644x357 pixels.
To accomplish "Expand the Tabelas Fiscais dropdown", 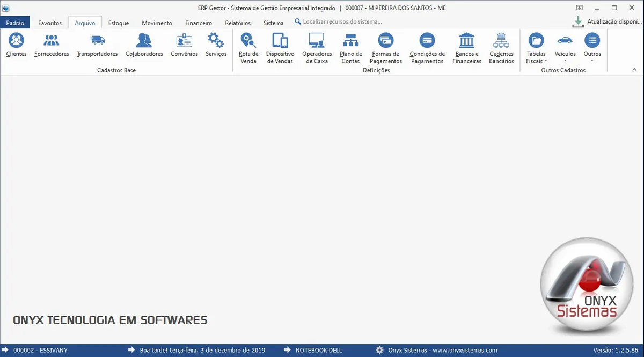I will point(536,48).
